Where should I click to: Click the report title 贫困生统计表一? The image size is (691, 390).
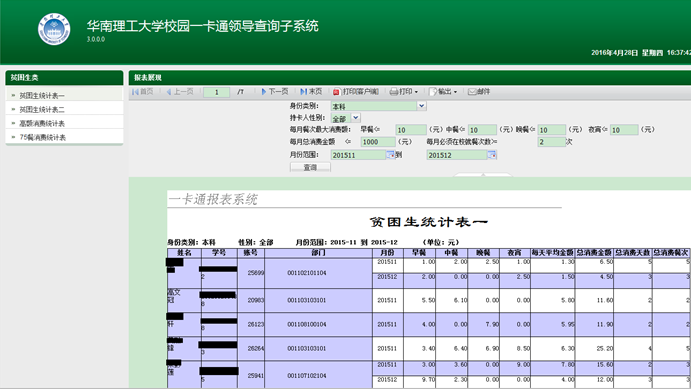coord(428,222)
